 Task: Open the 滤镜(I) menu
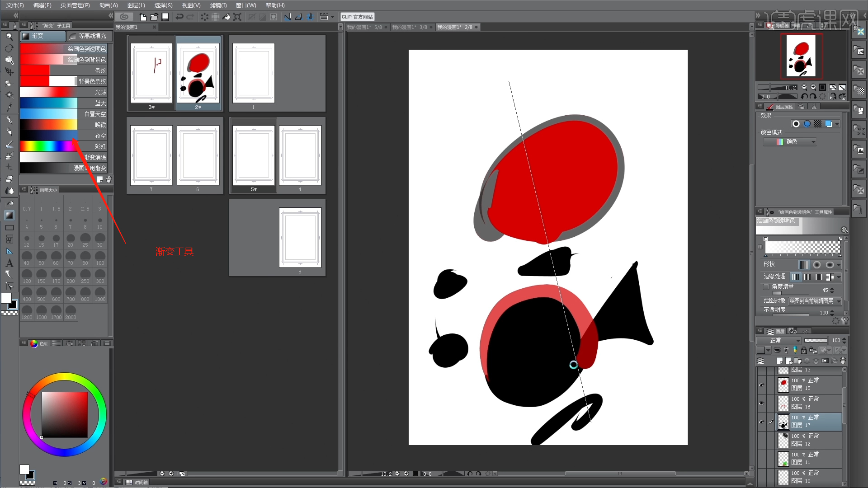[x=218, y=5]
